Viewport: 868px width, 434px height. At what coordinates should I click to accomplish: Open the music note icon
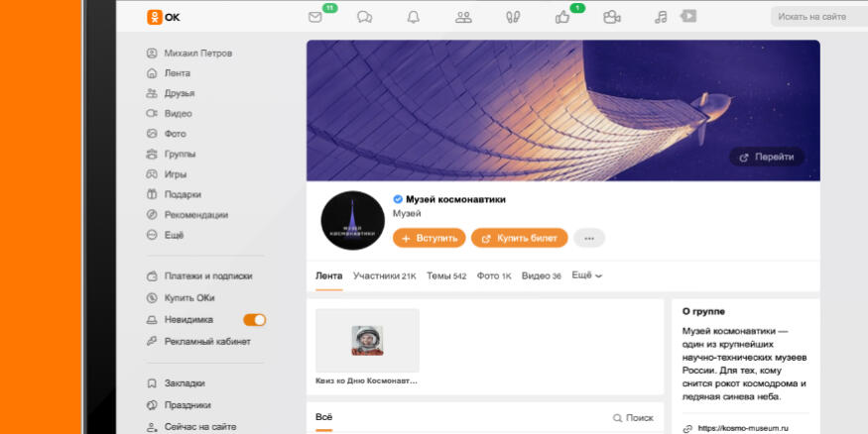(661, 17)
